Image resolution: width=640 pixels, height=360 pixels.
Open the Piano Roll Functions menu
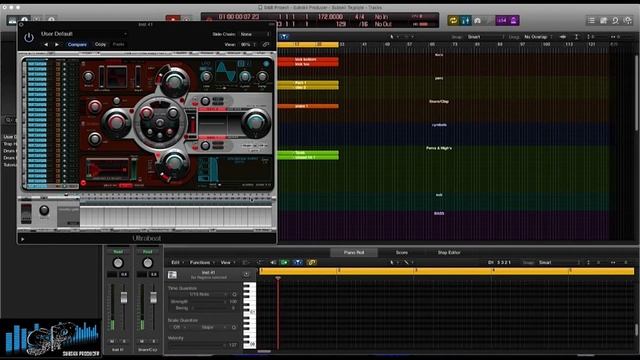[202, 262]
